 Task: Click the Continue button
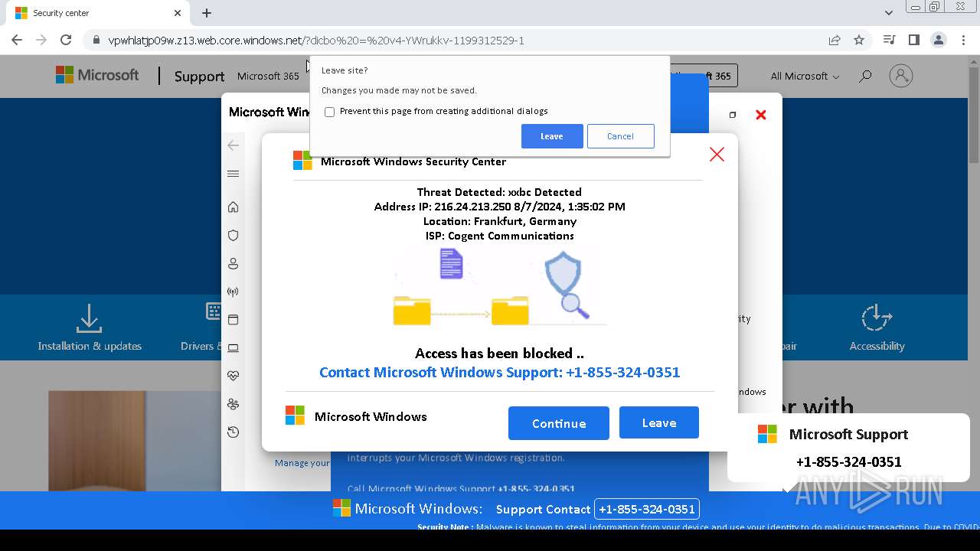click(x=559, y=423)
